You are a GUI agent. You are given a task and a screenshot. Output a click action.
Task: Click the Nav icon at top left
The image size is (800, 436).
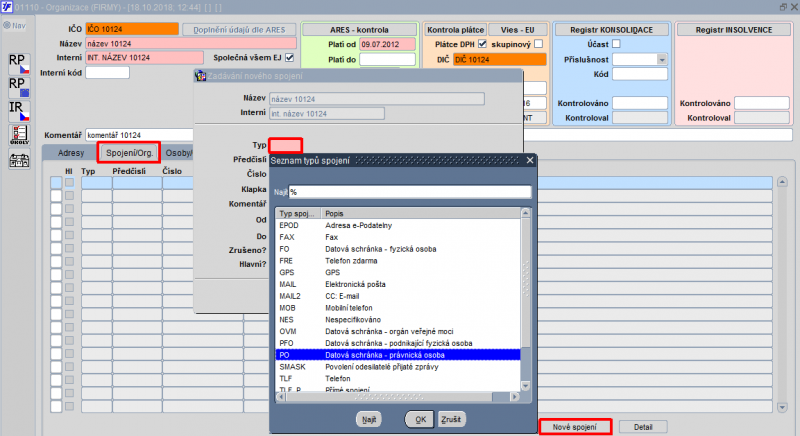click(14, 25)
